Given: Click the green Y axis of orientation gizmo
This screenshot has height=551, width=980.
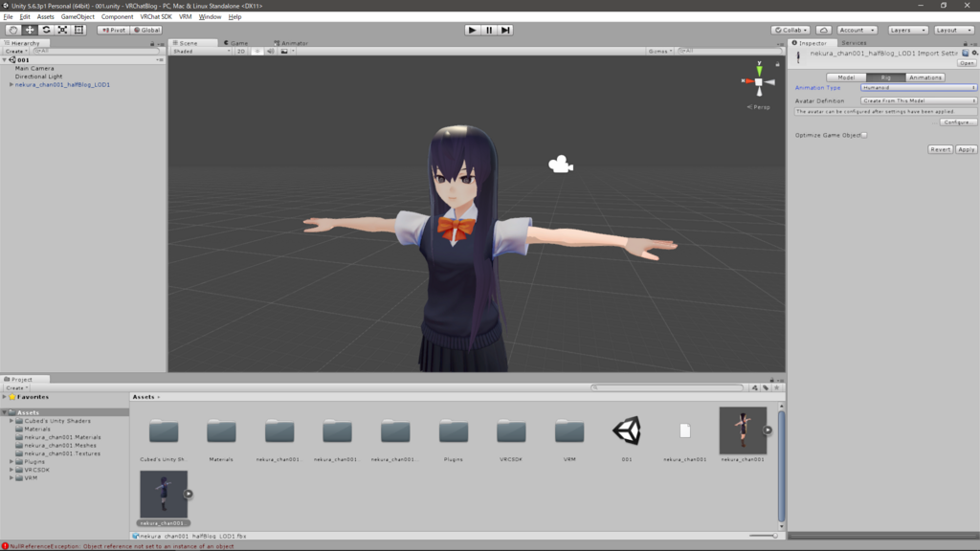Looking at the screenshot, I should pyautogui.click(x=759, y=69).
